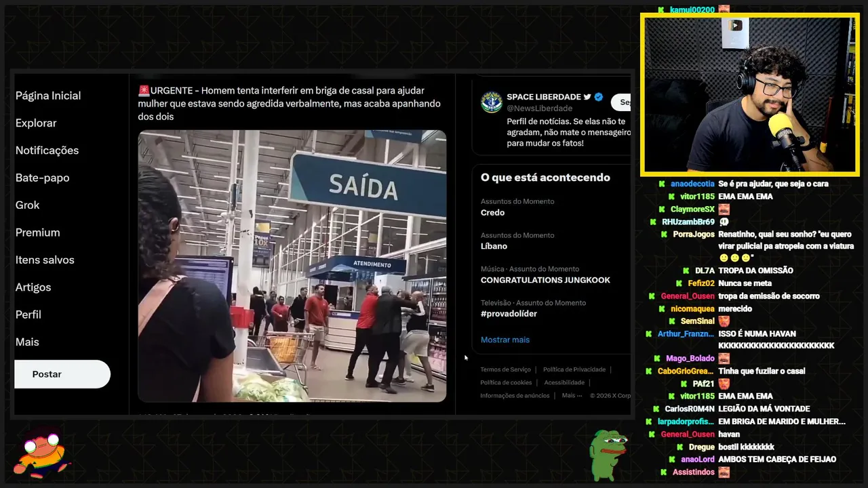Open Itens salvos in the sidebar
868x488 pixels.
click(x=45, y=260)
